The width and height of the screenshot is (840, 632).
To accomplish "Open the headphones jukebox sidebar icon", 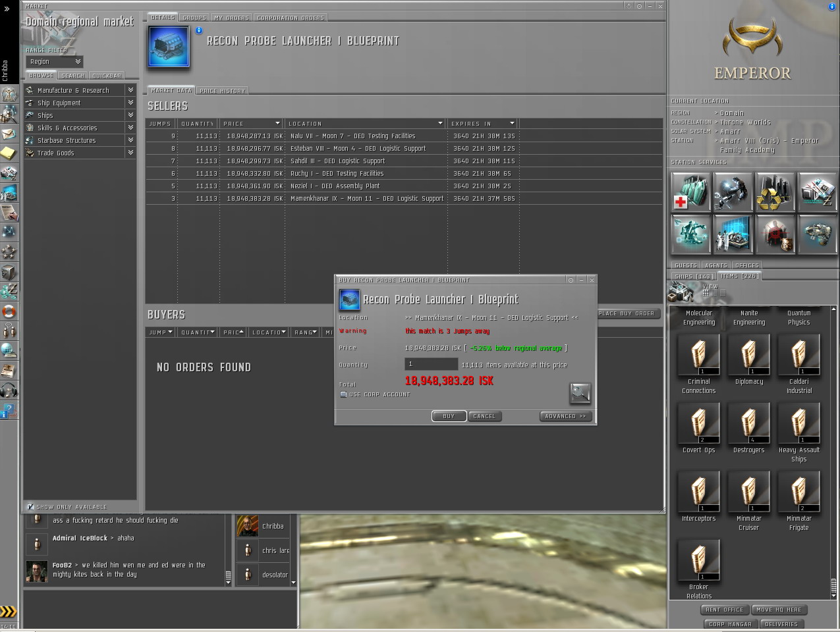I will coord(9,390).
